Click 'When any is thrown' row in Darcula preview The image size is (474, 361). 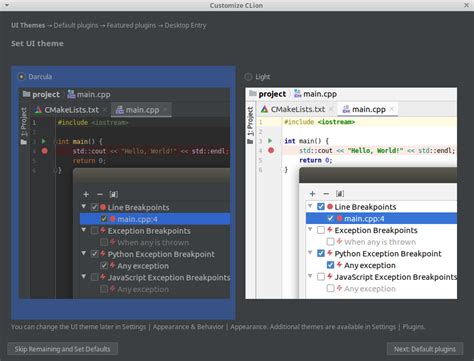(155, 242)
